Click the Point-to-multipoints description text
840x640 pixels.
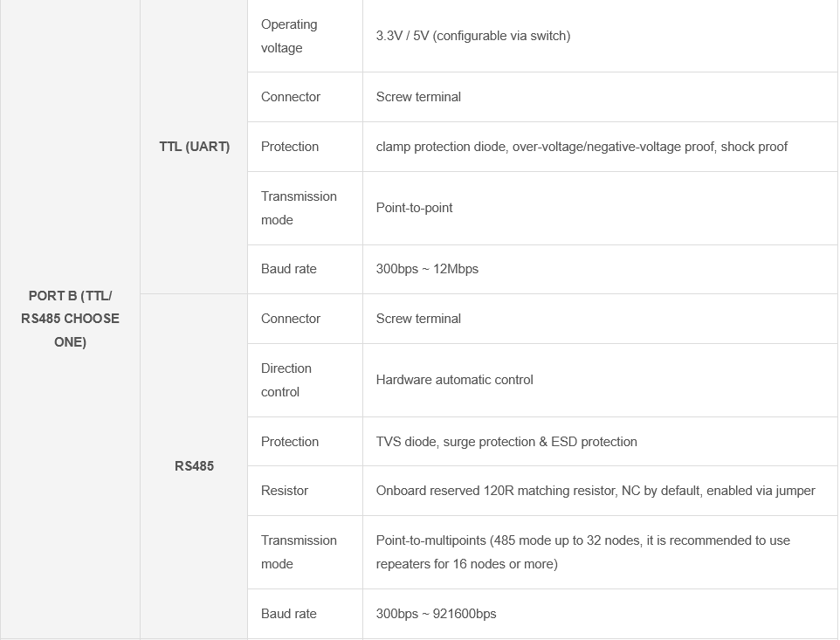[x=582, y=552]
